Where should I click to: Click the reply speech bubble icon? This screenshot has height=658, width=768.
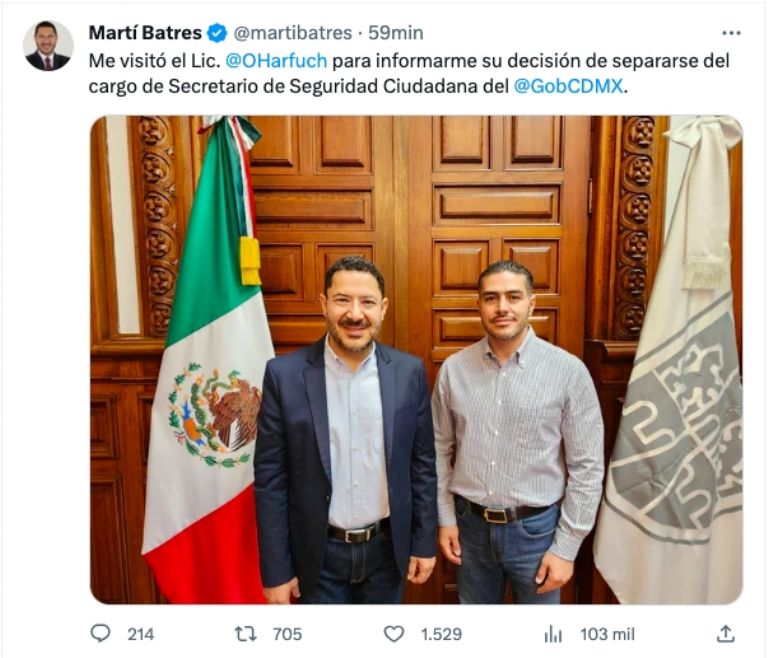(x=101, y=634)
